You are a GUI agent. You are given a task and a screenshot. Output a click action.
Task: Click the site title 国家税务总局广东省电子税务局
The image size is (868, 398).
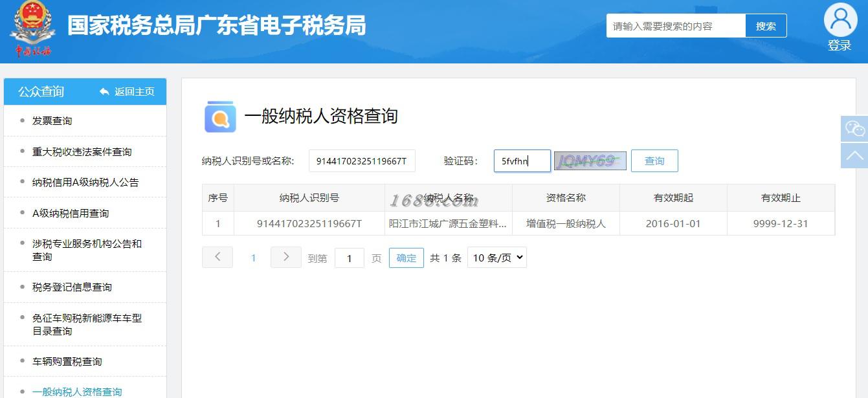217,25
